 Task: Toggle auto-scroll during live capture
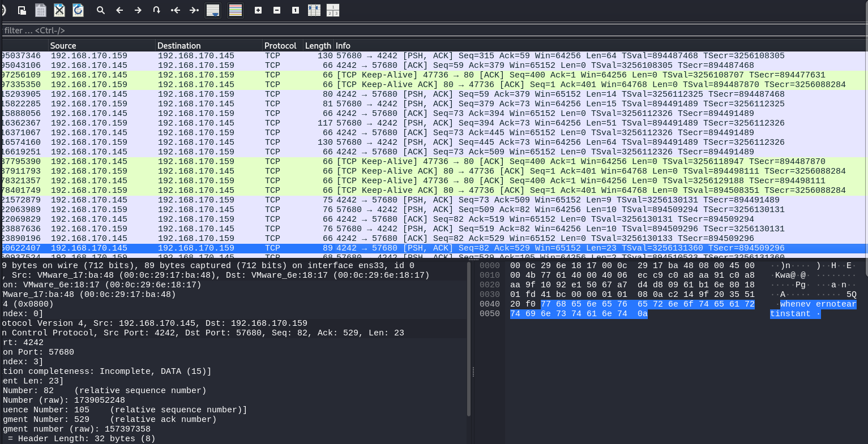click(213, 10)
